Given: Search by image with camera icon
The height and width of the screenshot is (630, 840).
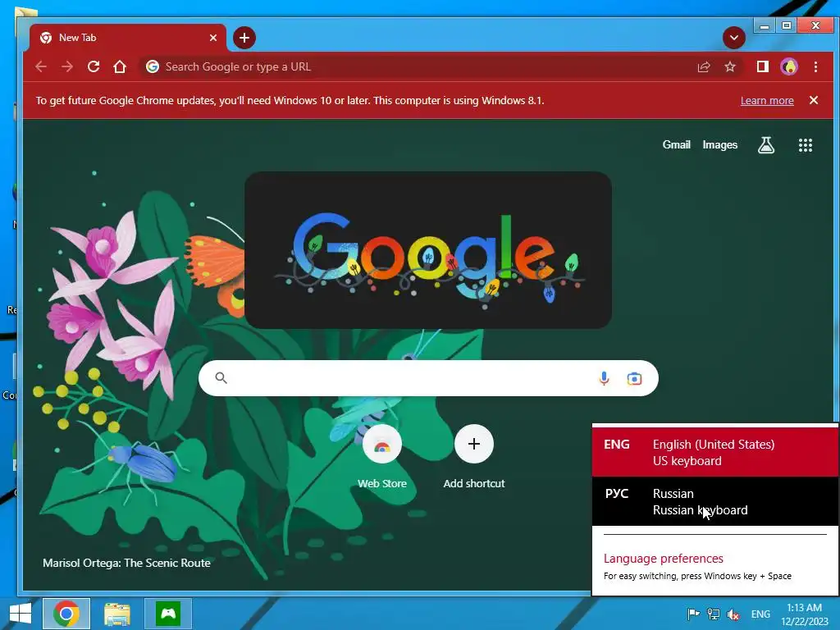Looking at the screenshot, I should pyautogui.click(x=634, y=378).
